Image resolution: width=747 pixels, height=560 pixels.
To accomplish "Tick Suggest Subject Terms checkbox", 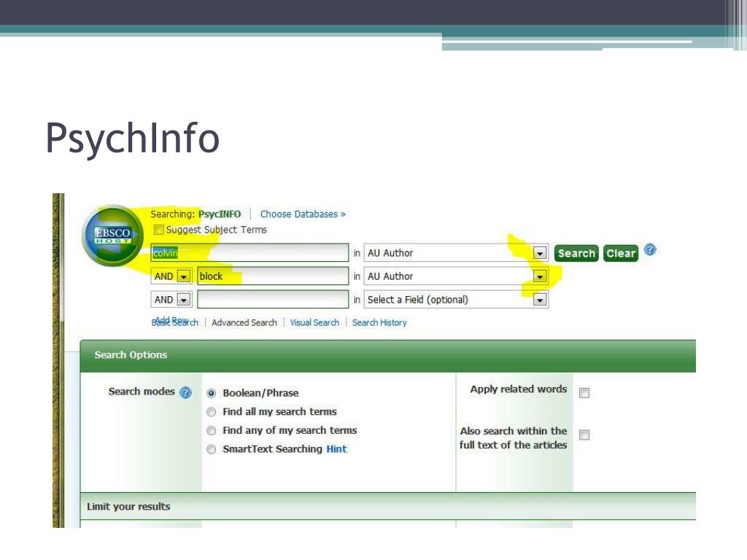I will 158,230.
